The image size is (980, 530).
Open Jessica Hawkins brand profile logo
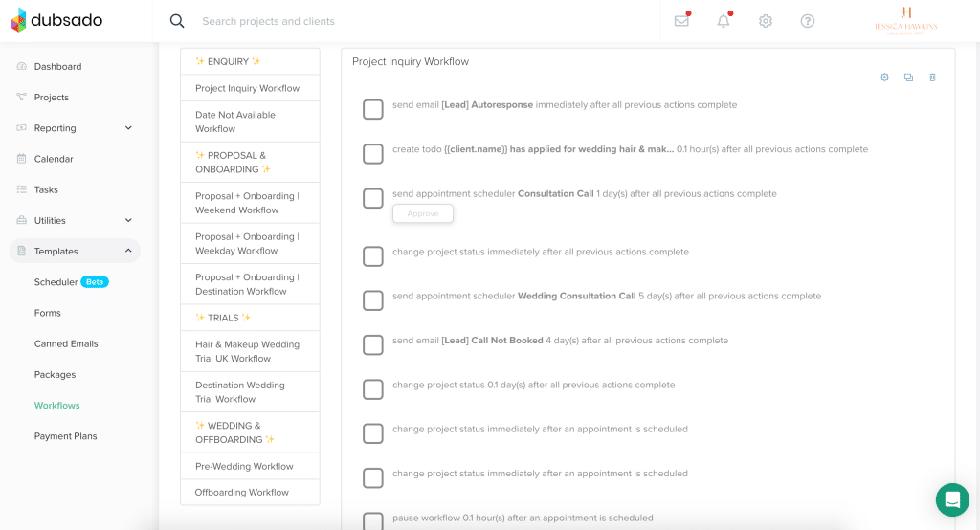pos(905,21)
